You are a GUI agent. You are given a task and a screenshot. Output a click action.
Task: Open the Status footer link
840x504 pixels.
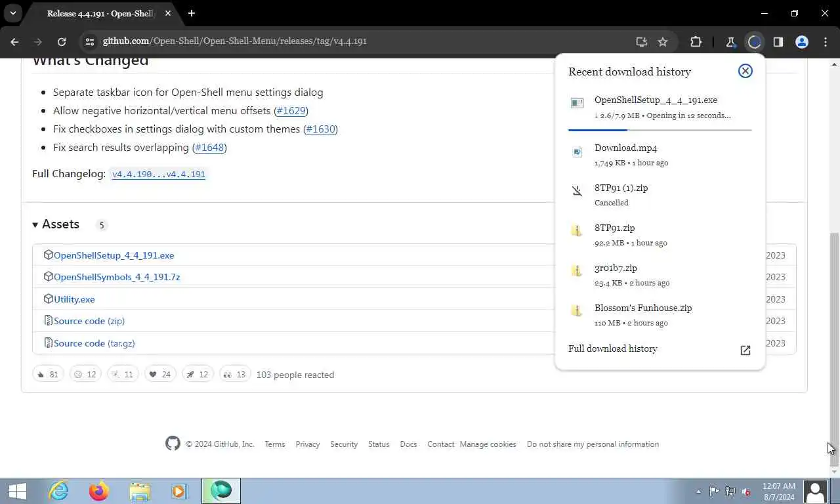tap(379, 444)
